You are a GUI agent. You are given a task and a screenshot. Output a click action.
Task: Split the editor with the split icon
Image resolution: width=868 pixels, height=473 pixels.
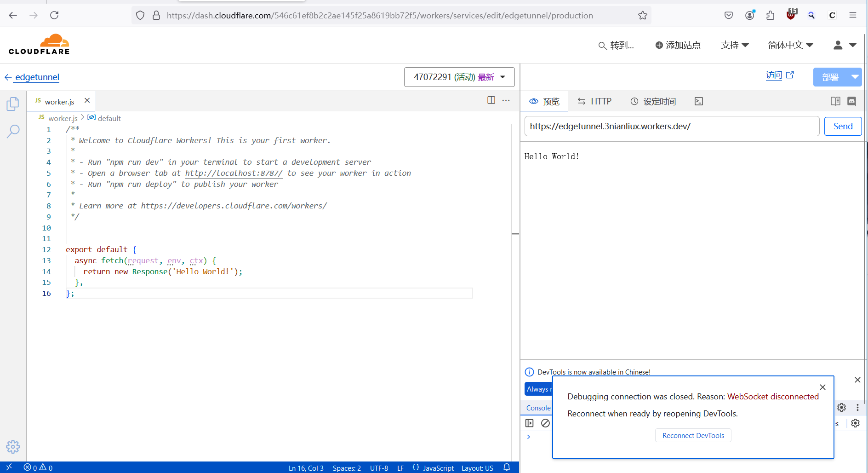(491, 100)
